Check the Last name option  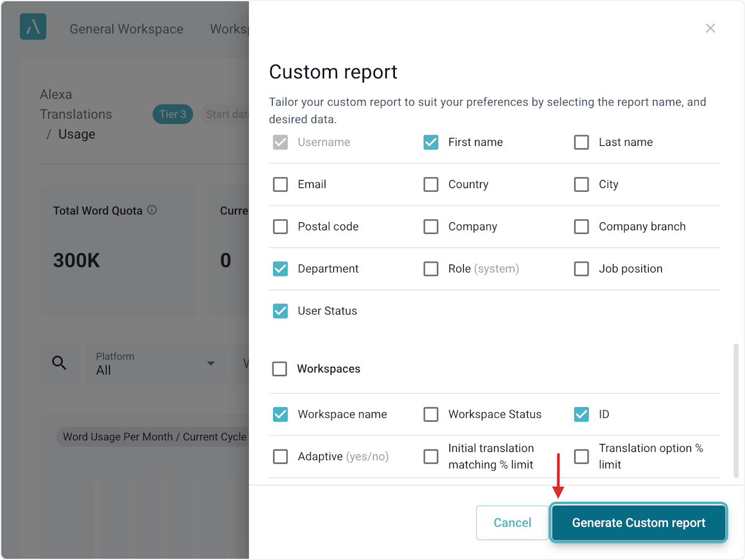click(x=581, y=142)
